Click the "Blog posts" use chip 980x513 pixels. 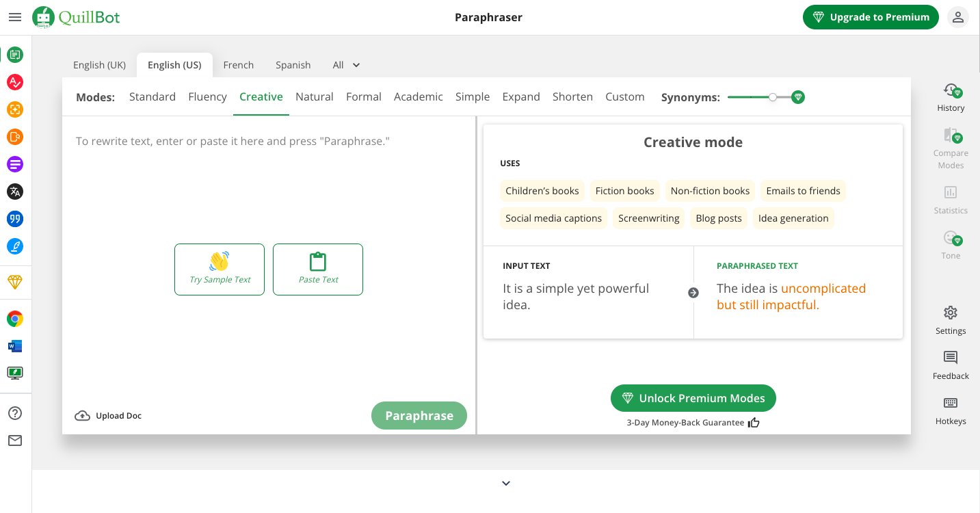click(719, 218)
